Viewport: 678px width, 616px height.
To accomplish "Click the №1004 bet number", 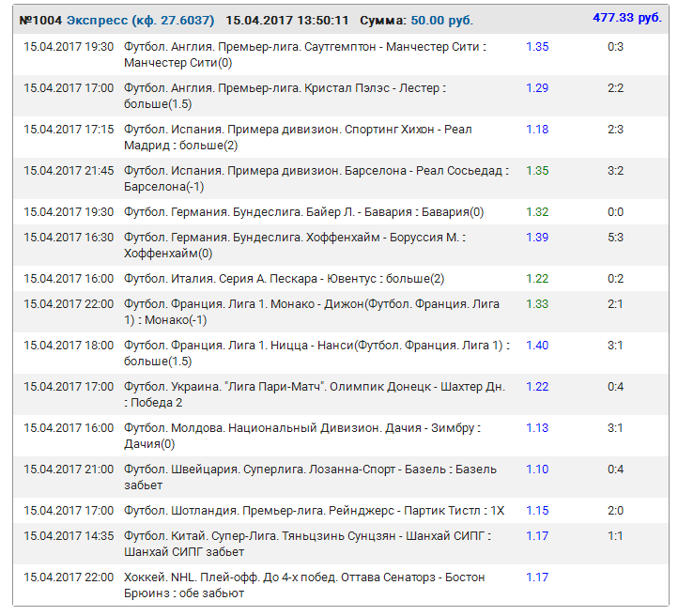I will click(x=40, y=21).
